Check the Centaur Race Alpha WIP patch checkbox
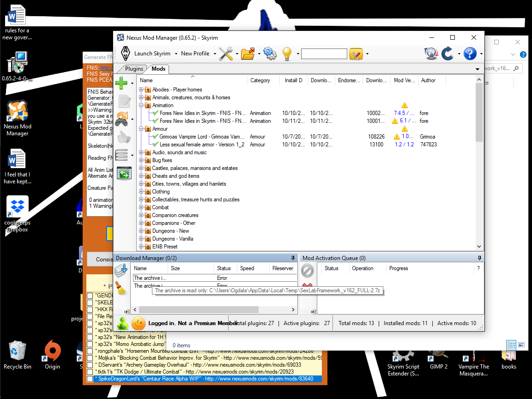The height and width of the screenshot is (399, 532). (90, 379)
